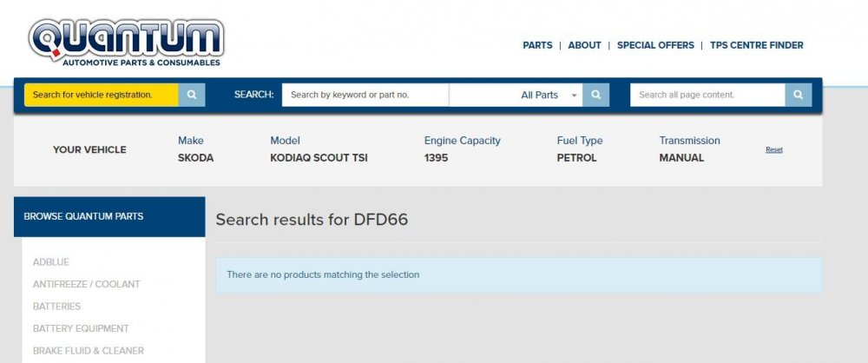Click the MANUAL transmission value
This screenshot has height=363, width=868.
click(x=681, y=158)
